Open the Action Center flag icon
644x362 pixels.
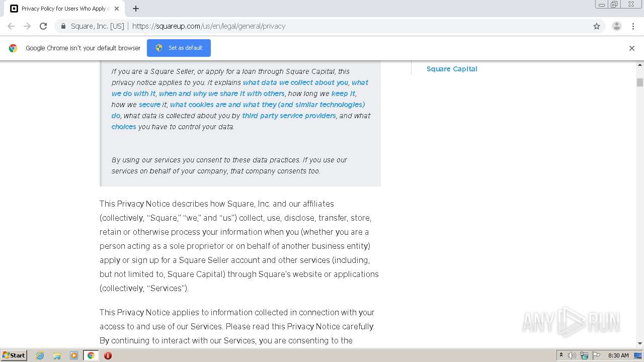tap(596, 355)
